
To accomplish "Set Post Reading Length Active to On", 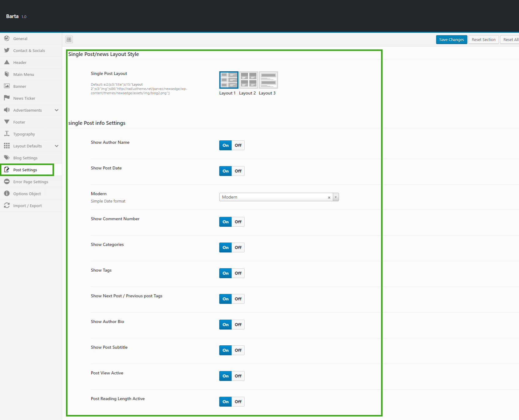I will pos(225,402).
